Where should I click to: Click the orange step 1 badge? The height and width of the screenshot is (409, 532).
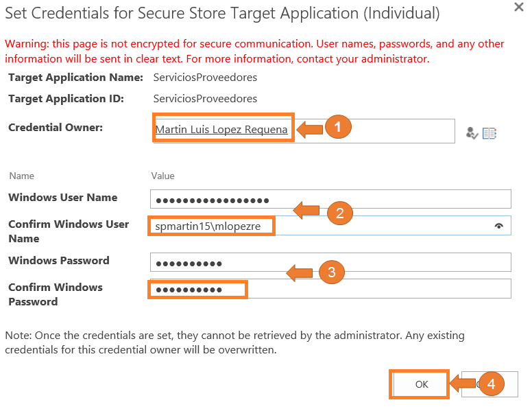coord(337,128)
